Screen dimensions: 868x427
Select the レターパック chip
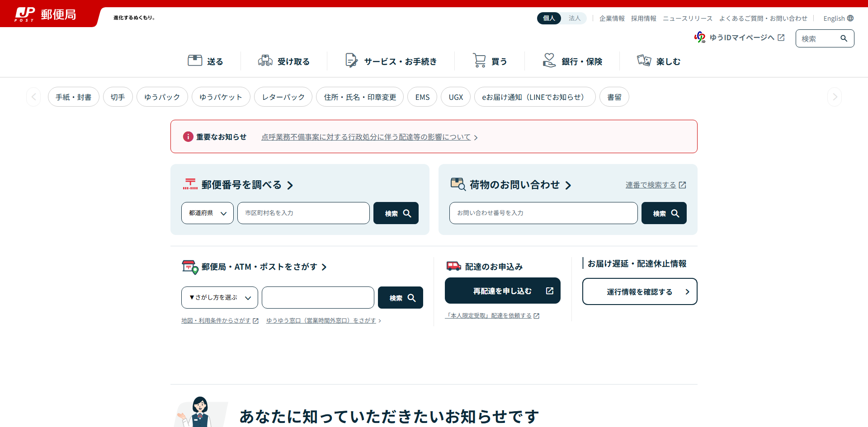pyautogui.click(x=283, y=97)
